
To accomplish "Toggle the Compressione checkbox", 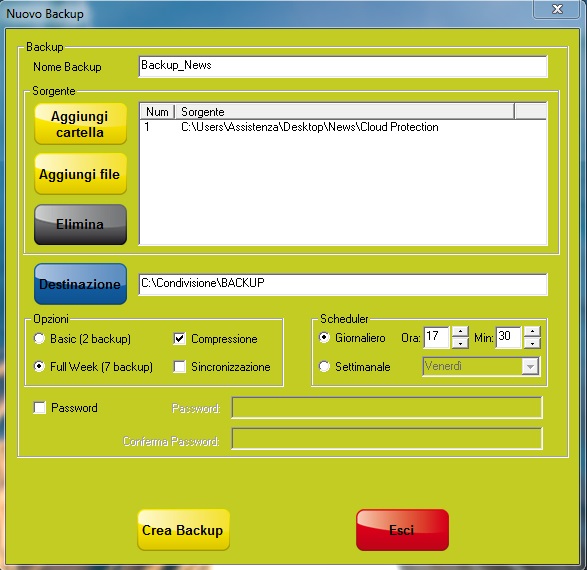I will pos(180,339).
